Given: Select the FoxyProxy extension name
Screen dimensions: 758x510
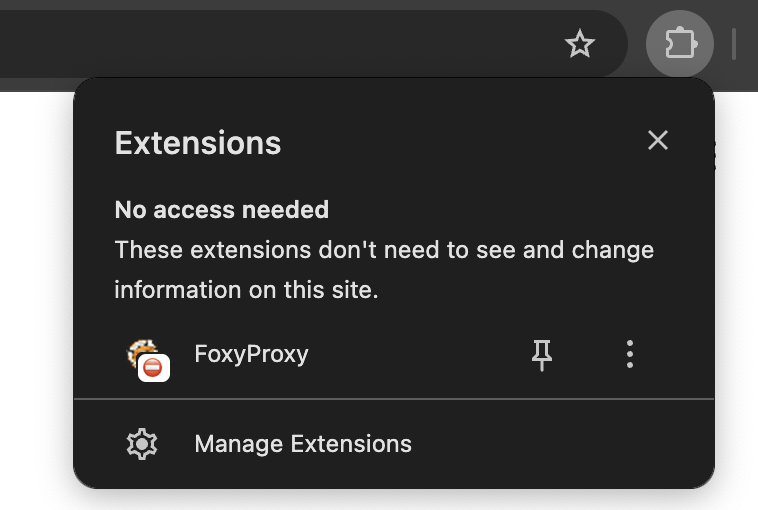Looking at the screenshot, I should coord(251,354).
